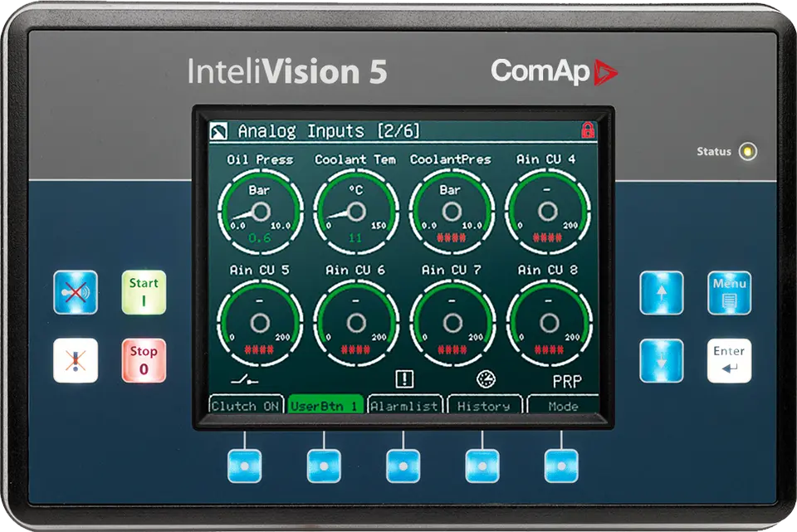This screenshot has height=532, width=797.
Task: Click the alarm exclamation icon on screen
Action: pyautogui.click(x=404, y=378)
